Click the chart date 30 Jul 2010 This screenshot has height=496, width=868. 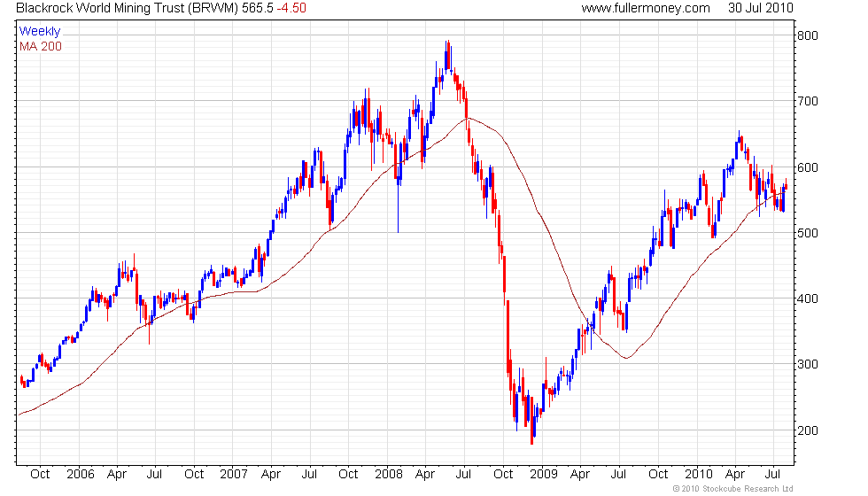[x=761, y=8]
